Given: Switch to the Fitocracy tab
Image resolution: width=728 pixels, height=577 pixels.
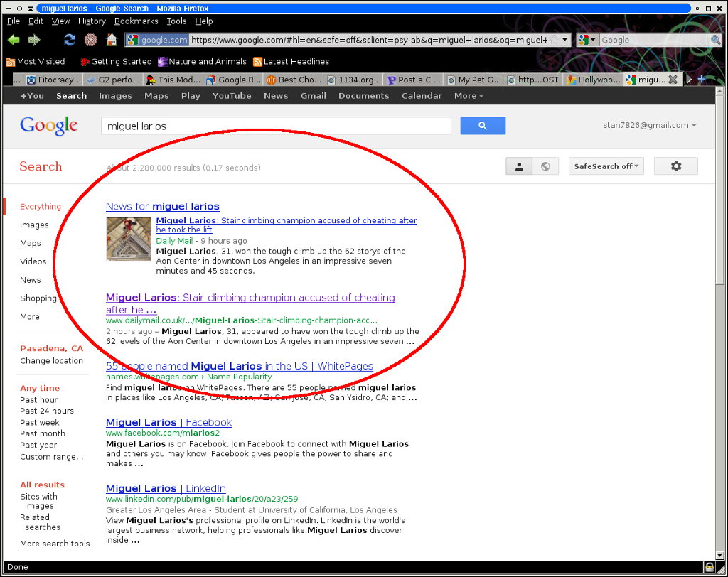Looking at the screenshot, I should (53, 80).
